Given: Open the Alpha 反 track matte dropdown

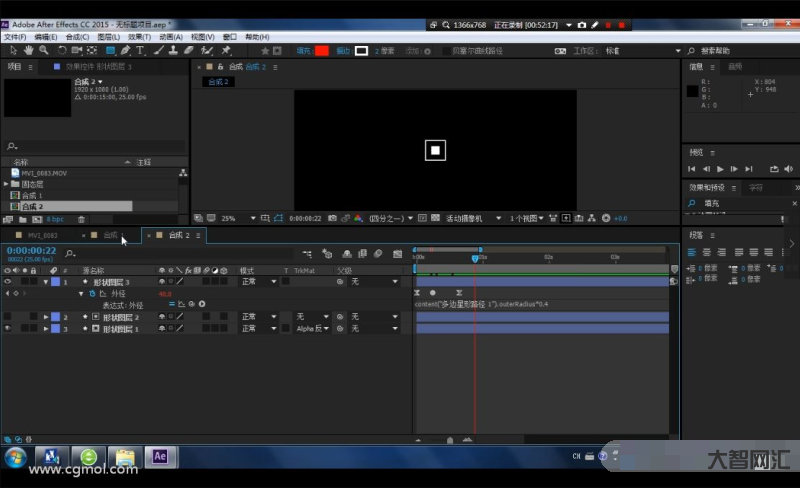Looking at the screenshot, I should click(x=312, y=328).
